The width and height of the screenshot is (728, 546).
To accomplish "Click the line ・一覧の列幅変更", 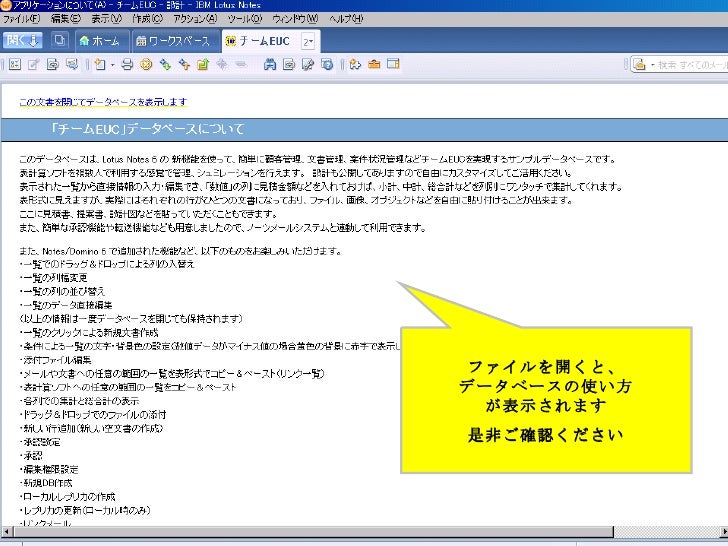I will (54, 278).
